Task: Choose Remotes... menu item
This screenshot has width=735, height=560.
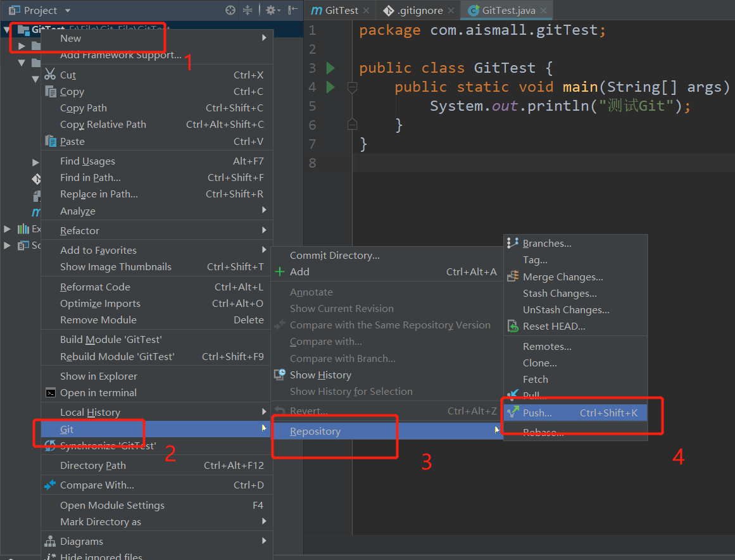Action: 575,346
